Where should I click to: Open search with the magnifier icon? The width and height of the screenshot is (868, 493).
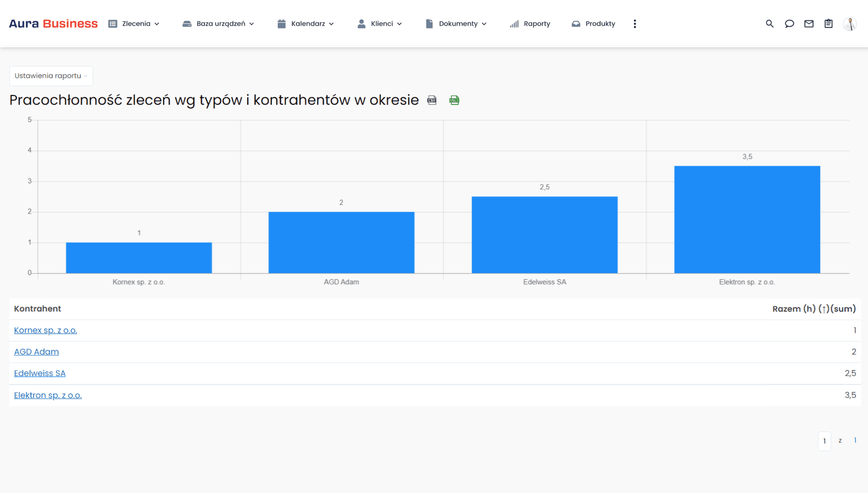pyautogui.click(x=769, y=24)
